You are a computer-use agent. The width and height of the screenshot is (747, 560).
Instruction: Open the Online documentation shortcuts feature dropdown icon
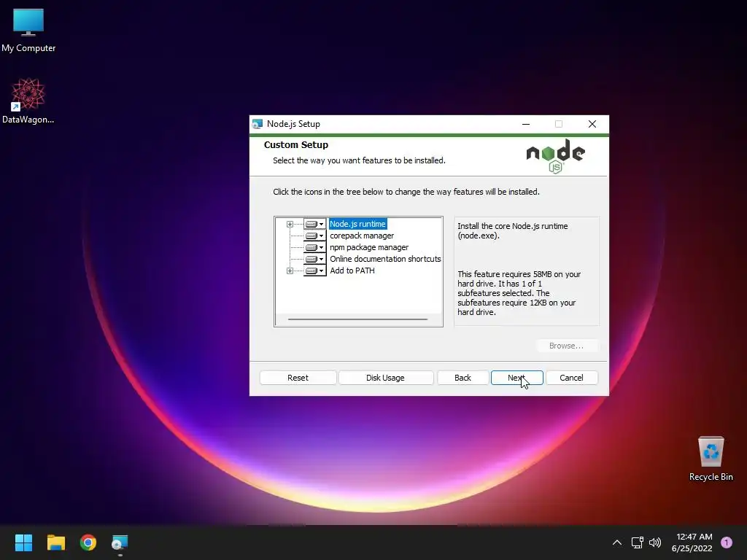point(314,259)
